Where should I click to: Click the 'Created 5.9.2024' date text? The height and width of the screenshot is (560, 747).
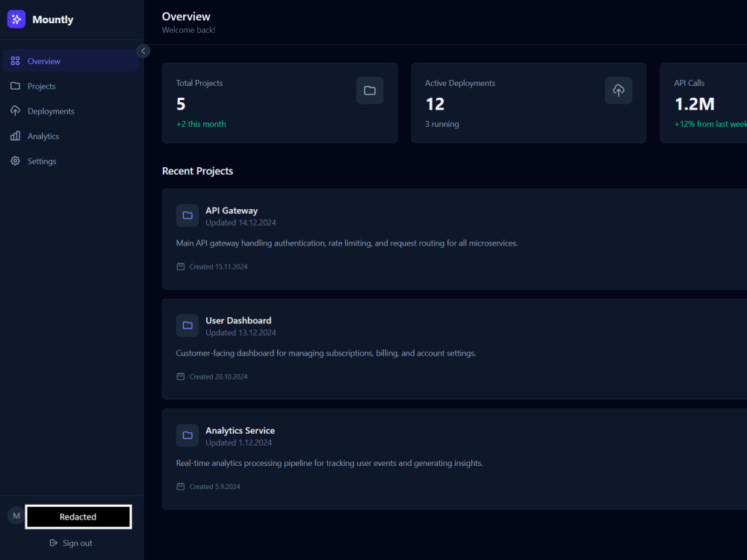pos(215,487)
